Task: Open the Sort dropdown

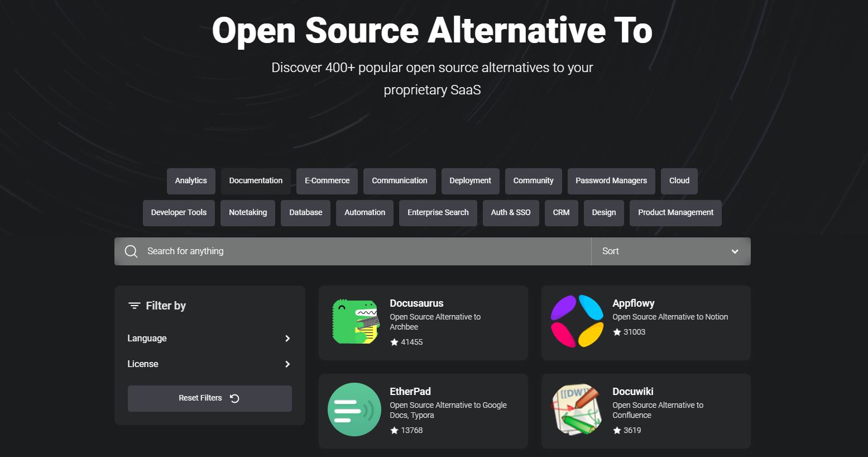Action: pos(671,251)
